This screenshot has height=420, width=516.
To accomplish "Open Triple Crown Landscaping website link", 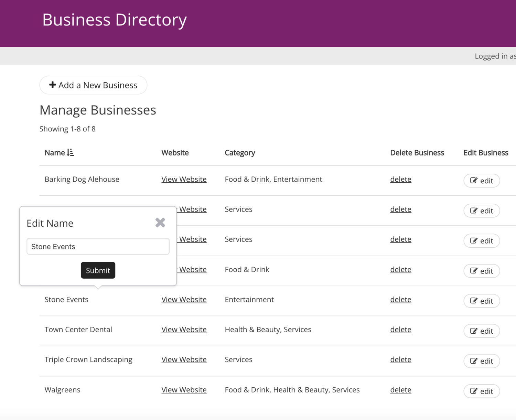I will [x=184, y=359].
